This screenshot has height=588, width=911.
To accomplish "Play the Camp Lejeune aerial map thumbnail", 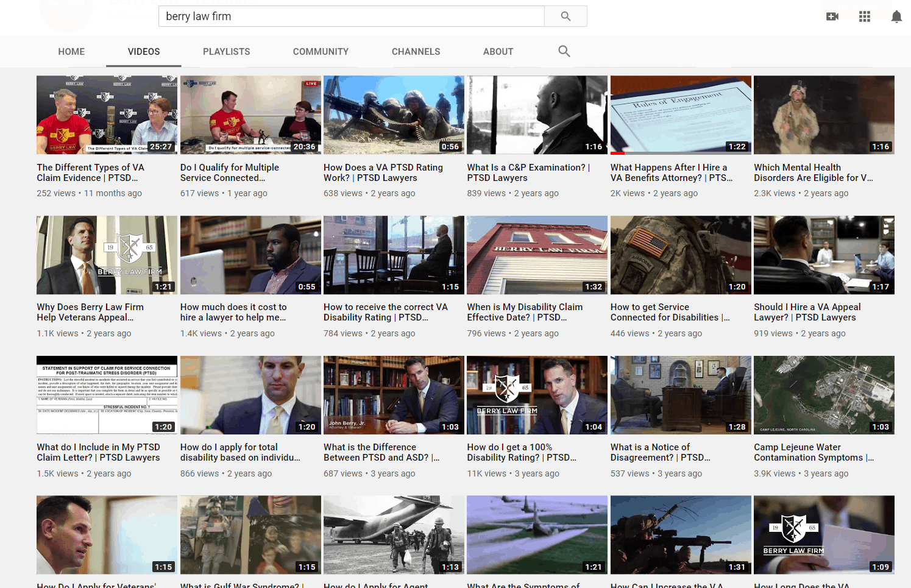I will (824, 395).
